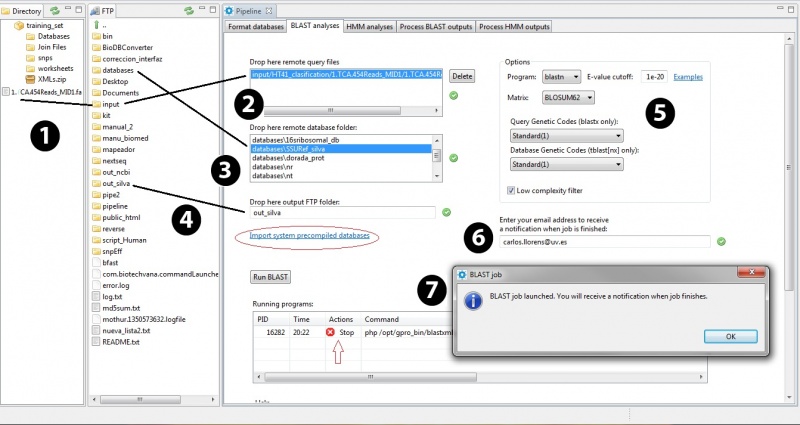This screenshot has width=800, height=425.
Task: Click the horizontal scrollbar under Running programs
Action: coord(330,376)
